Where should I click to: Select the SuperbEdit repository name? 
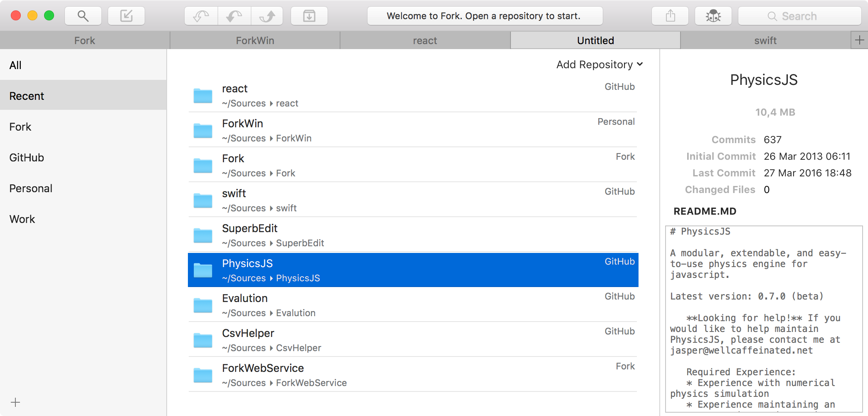pyautogui.click(x=250, y=228)
